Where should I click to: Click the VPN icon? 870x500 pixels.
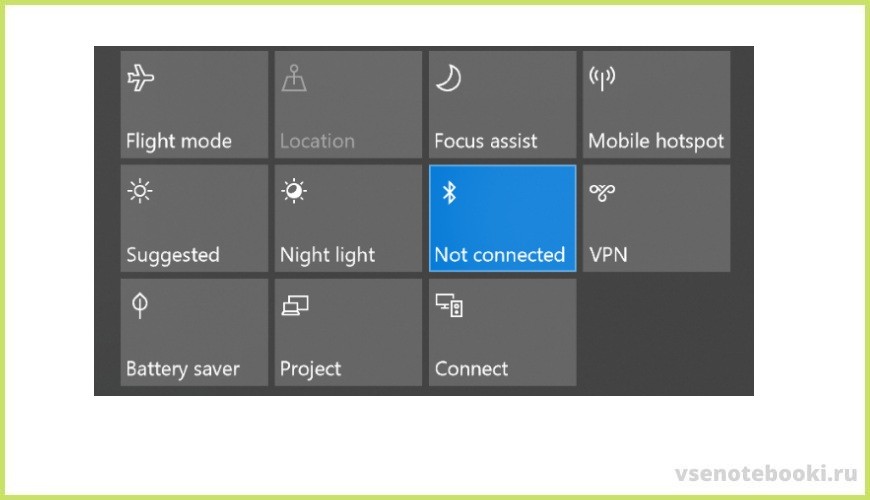[x=602, y=192]
